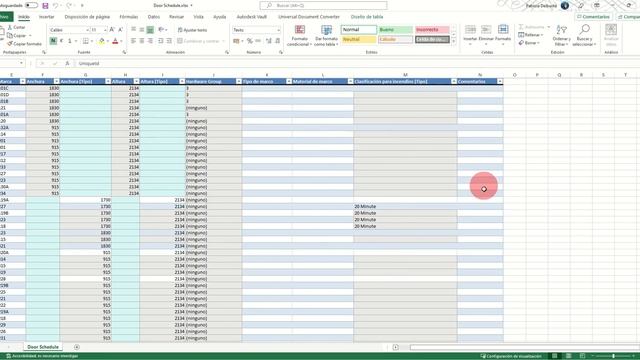
Task: Click the increase indent icon
Action: pyautogui.click(x=169, y=41)
